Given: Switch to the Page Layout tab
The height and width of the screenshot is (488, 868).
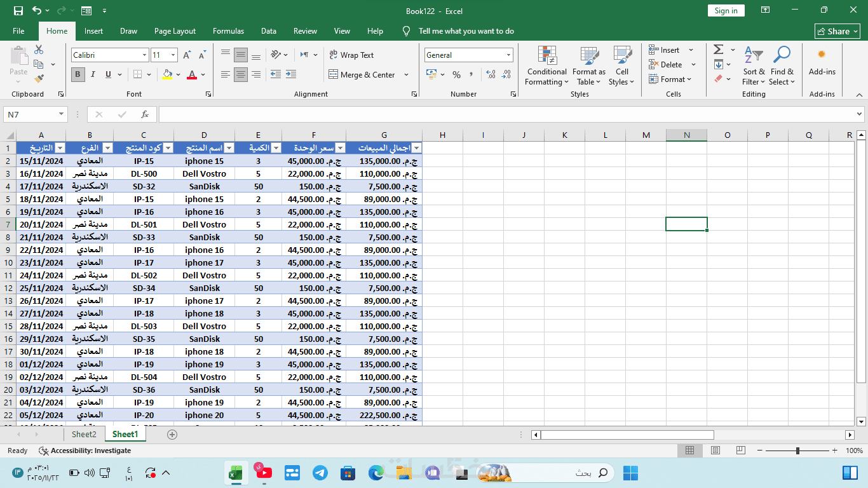Looking at the screenshot, I should click(175, 31).
